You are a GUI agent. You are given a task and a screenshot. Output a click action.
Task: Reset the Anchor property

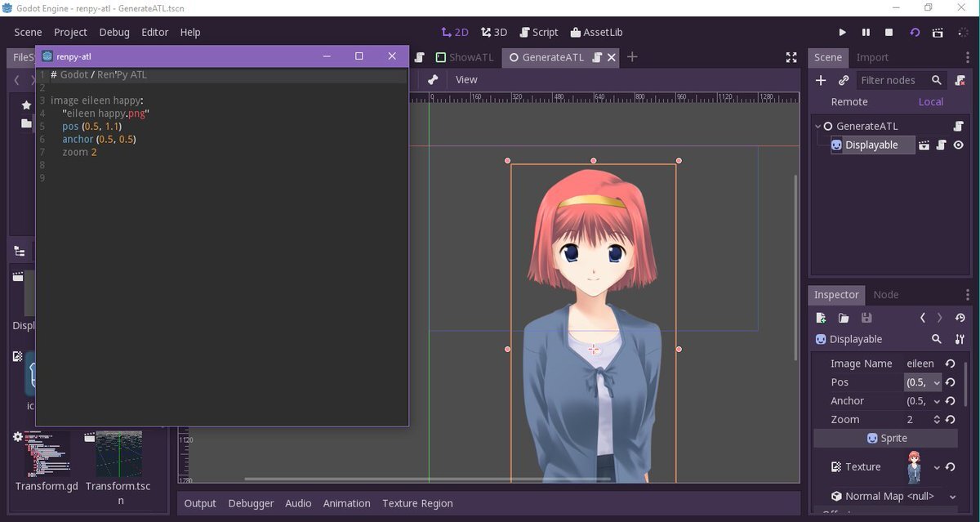pyautogui.click(x=951, y=401)
